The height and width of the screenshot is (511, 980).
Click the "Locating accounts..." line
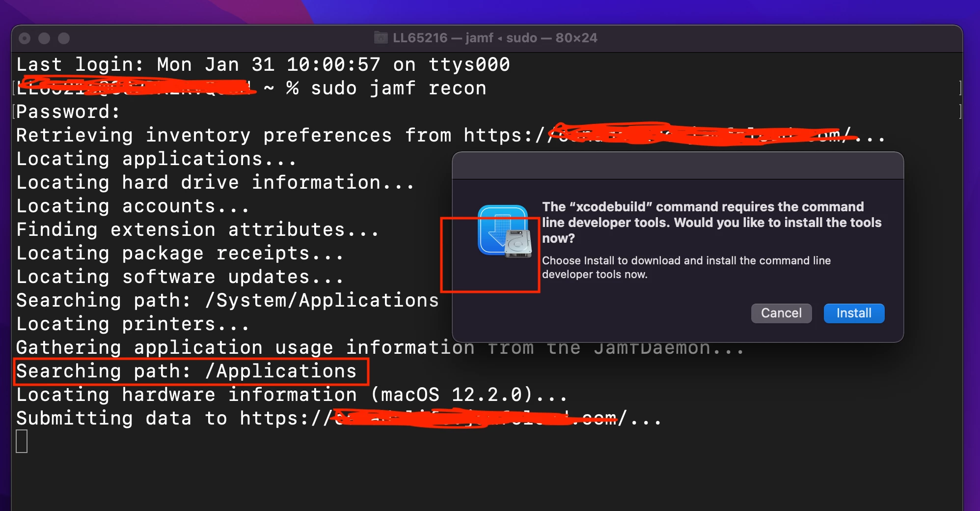point(133,206)
